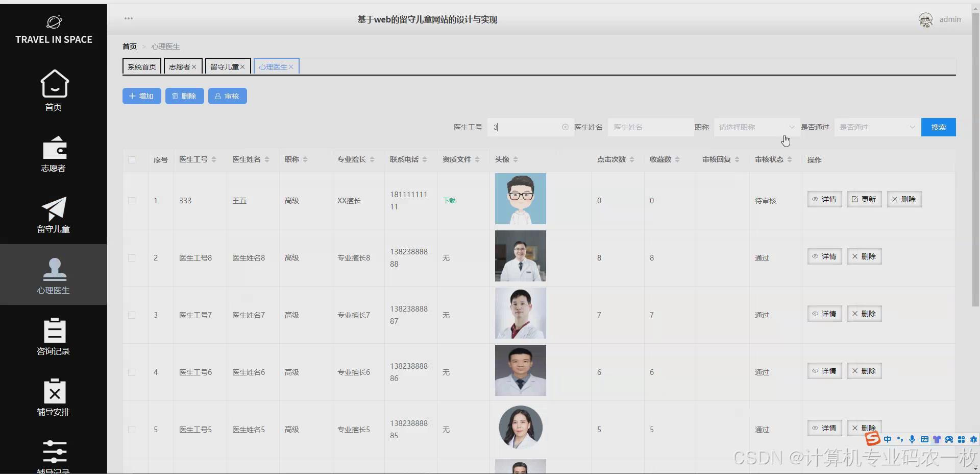Open the 留守儿童 paper plane icon

(54, 208)
